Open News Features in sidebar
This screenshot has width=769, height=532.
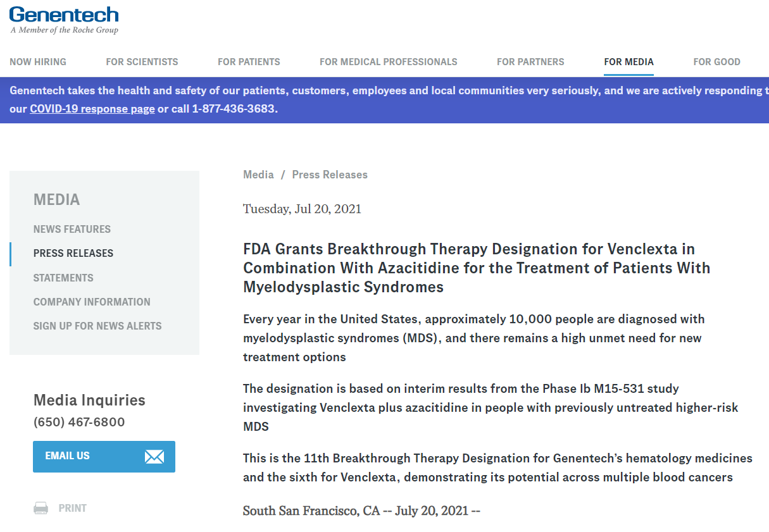point(72,229)
